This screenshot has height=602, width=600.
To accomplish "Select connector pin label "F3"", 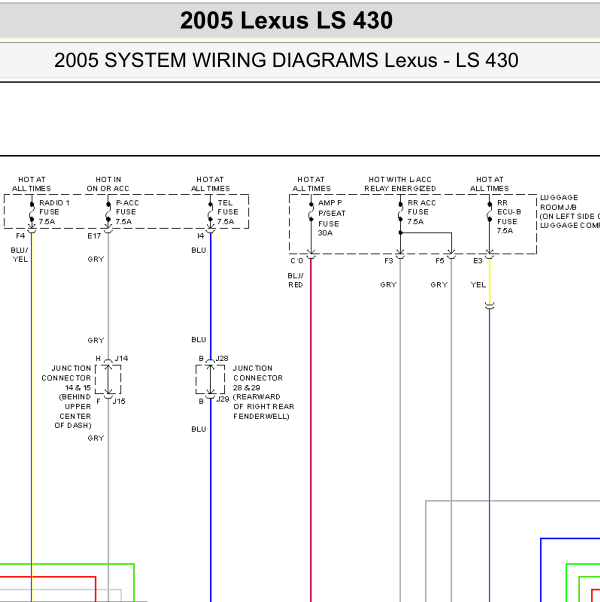I will pos(388,261).
